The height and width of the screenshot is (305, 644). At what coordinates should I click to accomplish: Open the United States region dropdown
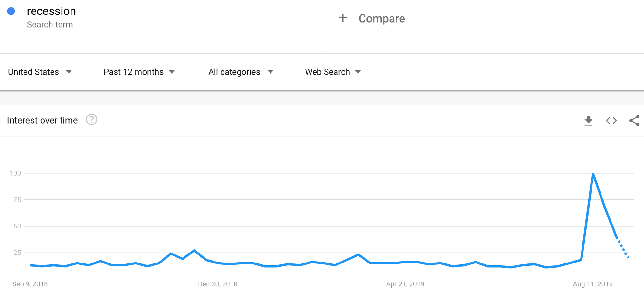pyautogui.click(x=40, y=72)
